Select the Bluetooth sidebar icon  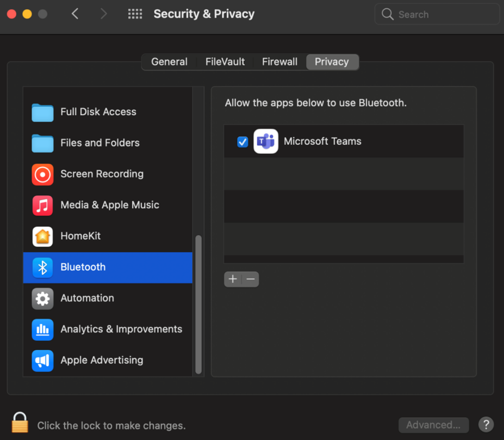tap(43, 268)
